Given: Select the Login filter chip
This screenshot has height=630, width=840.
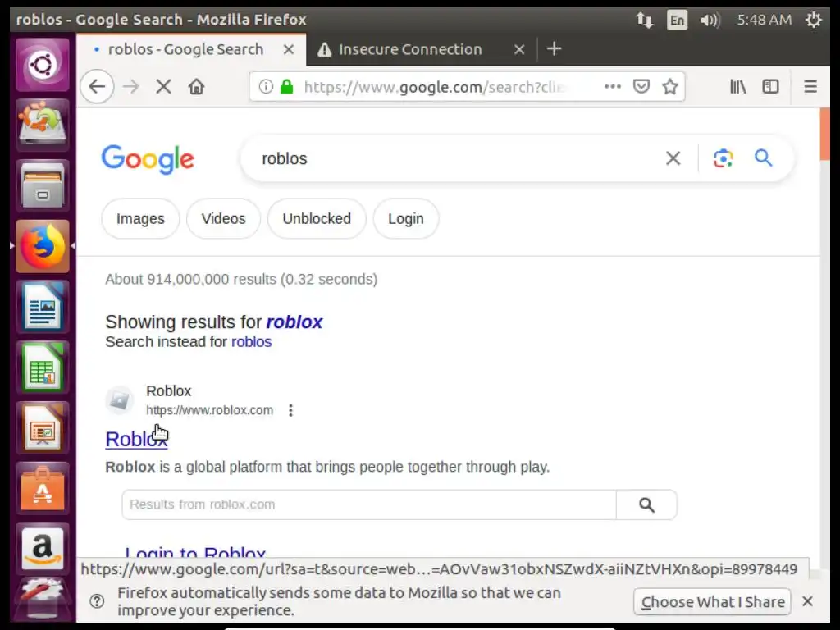Looking at the screenshot, I should (x=406, y=218).
